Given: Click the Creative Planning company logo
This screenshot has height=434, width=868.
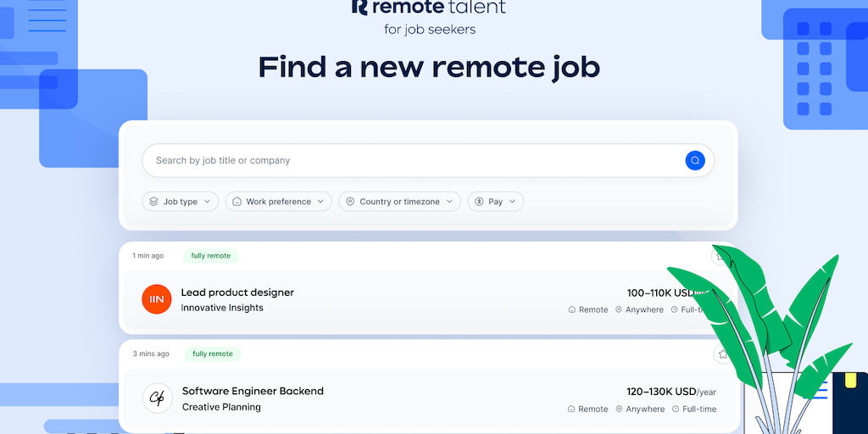Looking at the screenshot, I should point(157,398).
